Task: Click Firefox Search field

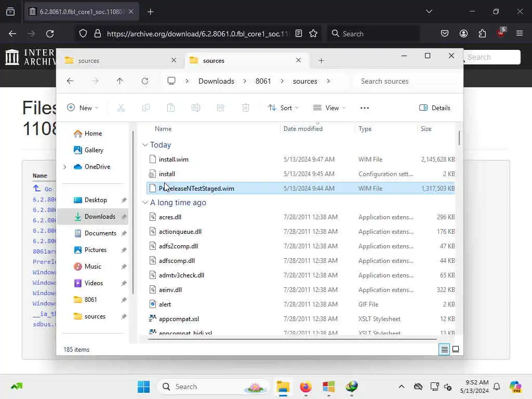Action: click(x=373, y=34)
